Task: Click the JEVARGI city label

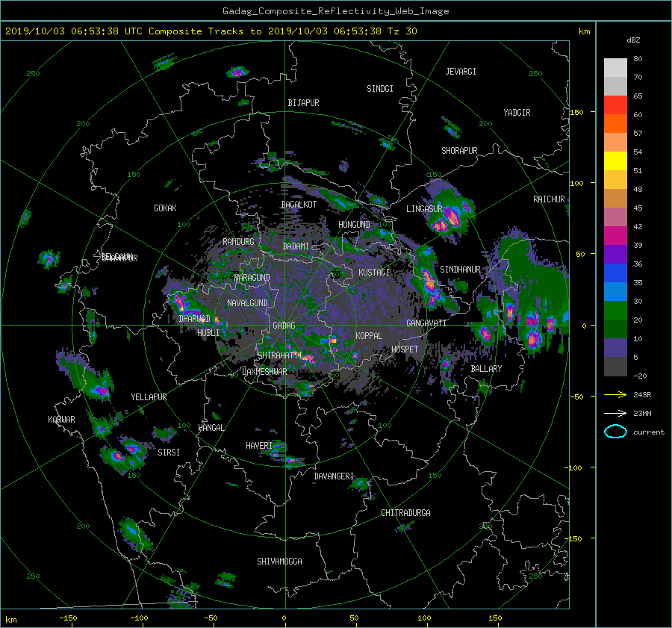Action: click(x=461, y=72)
